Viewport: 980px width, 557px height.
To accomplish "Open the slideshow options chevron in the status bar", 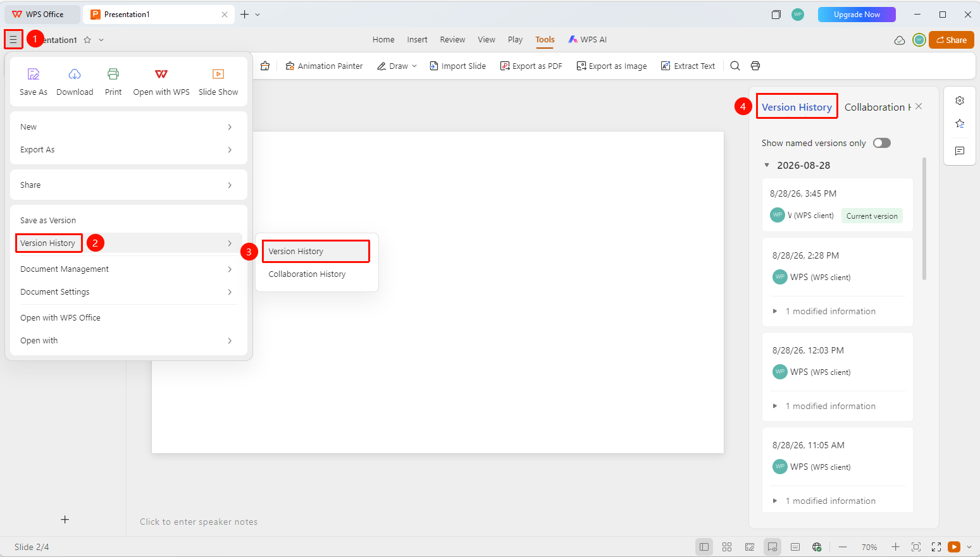I will click(x=969, y=547).
